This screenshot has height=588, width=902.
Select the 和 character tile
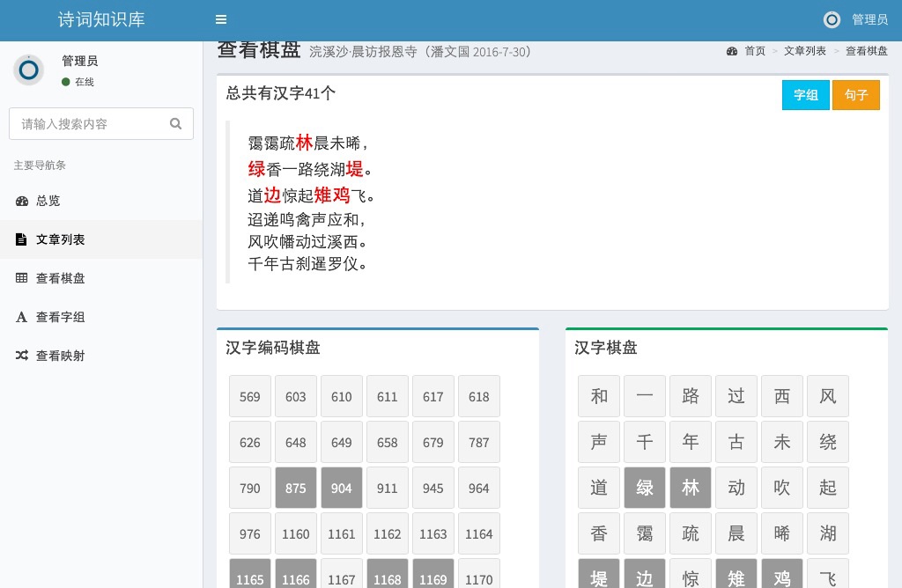pyautogui.click(x=599, y=396)
